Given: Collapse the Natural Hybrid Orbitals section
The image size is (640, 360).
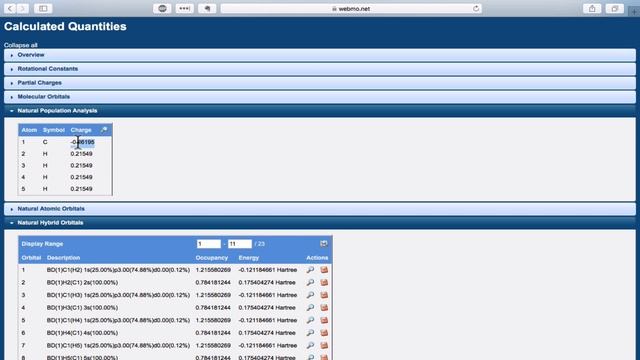Looking at the screenshot, I should tap(320, 222).
